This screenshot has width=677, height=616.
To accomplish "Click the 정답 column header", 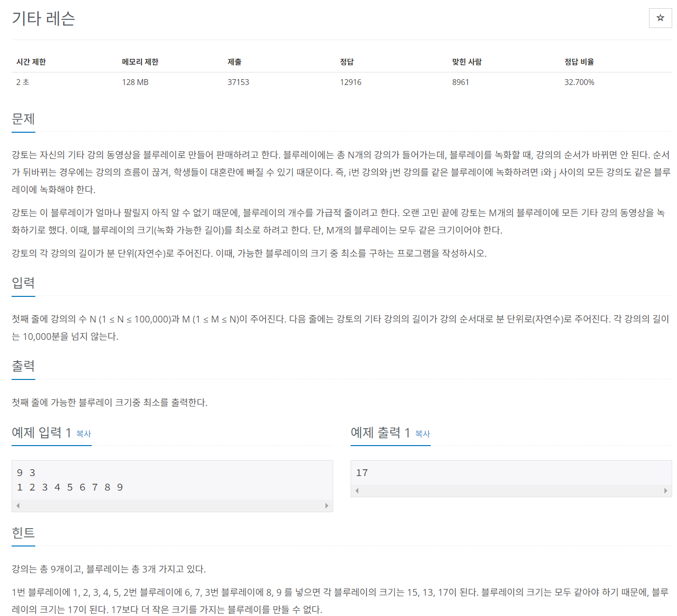I will (x=347, y=62).
